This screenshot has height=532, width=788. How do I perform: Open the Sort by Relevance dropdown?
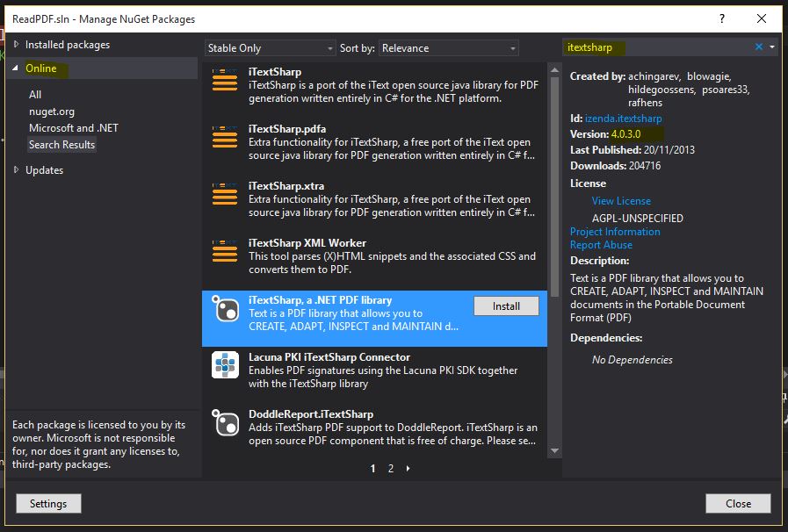tap(448, 48)
